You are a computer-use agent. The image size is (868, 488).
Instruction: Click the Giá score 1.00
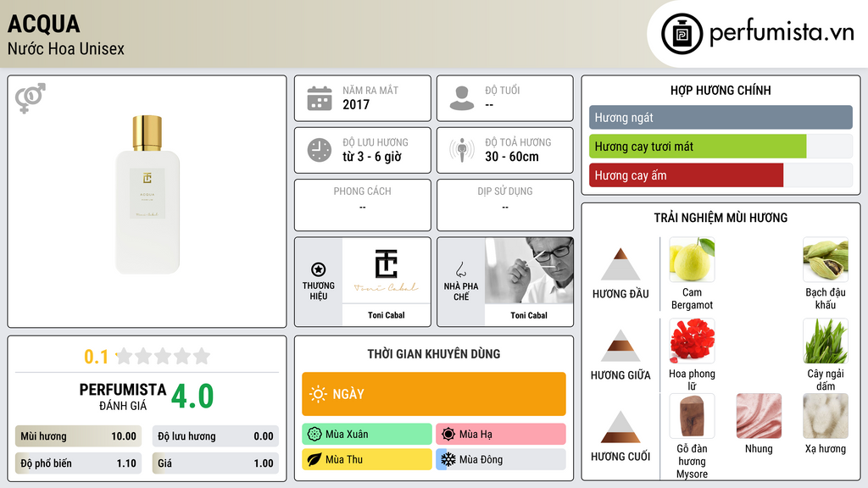click(215, 463)
